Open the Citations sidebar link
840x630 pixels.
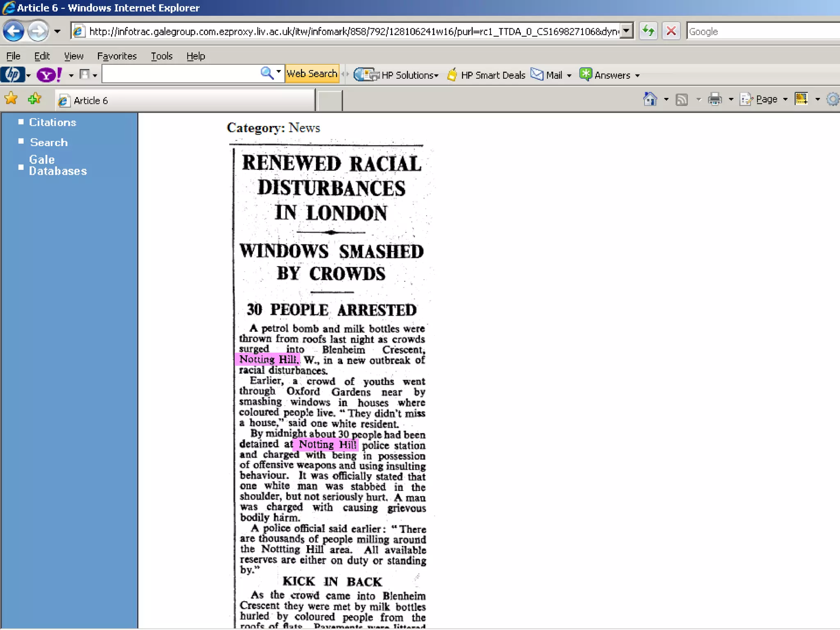[x=52, y=122]
